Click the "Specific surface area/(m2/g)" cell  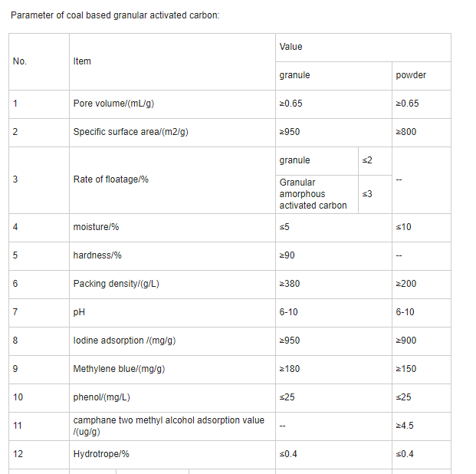pyautogui.click(x=130, y=132)
